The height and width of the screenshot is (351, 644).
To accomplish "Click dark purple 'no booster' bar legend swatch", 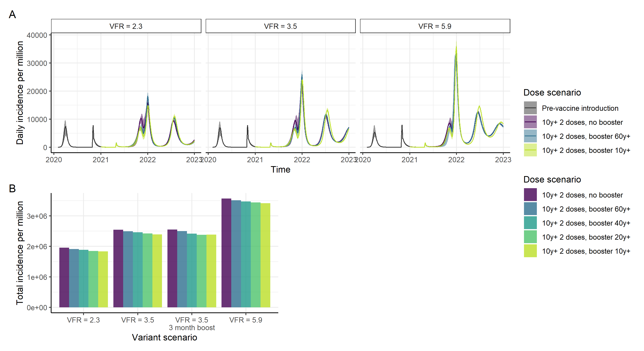I will point(530,195).
